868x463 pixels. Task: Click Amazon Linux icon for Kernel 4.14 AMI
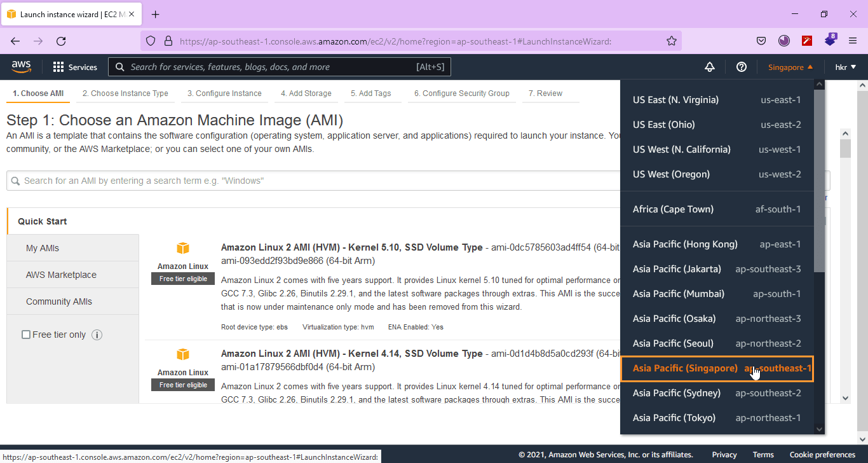coord(183,354)
